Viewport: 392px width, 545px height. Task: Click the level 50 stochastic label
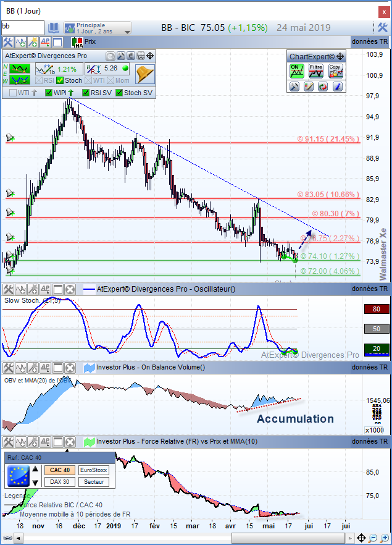(377, 329)
